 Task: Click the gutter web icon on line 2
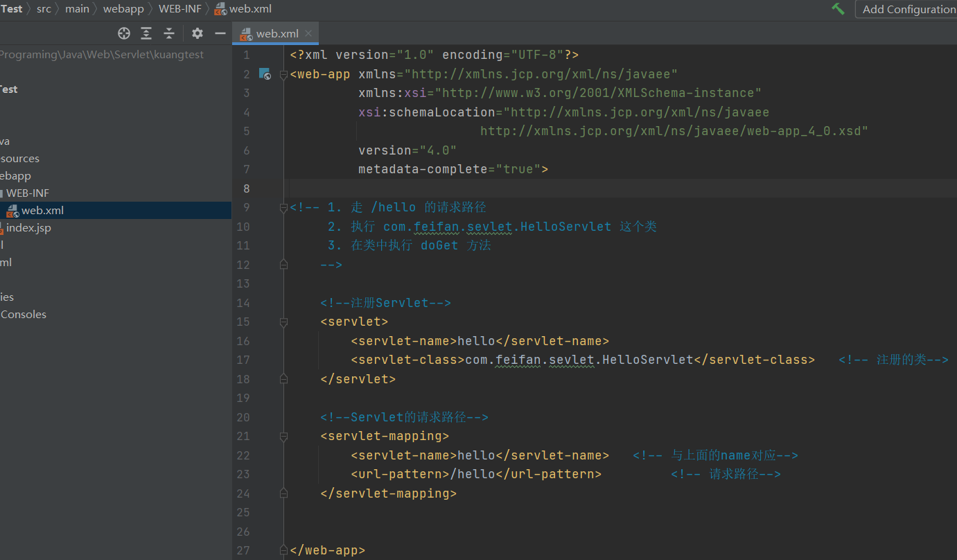click(x=265, y=74)
